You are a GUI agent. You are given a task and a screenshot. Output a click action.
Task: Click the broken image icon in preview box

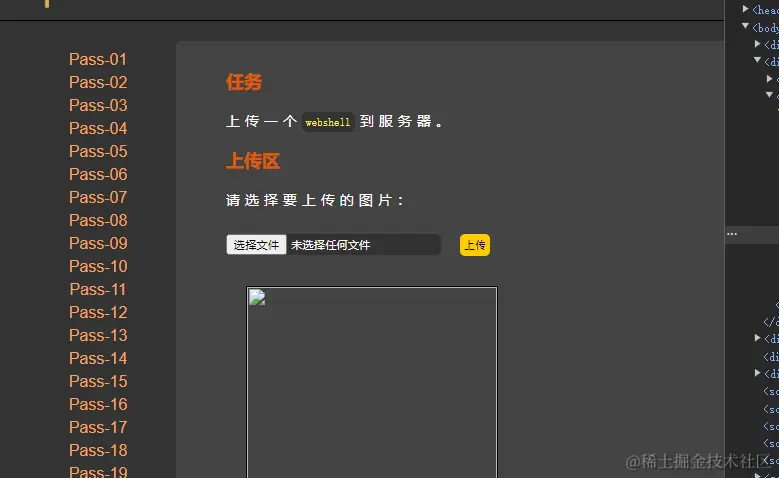257,297
